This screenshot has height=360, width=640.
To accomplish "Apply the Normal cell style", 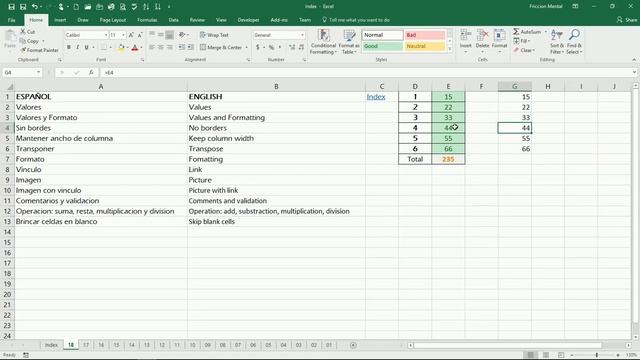I will (382, 35).
